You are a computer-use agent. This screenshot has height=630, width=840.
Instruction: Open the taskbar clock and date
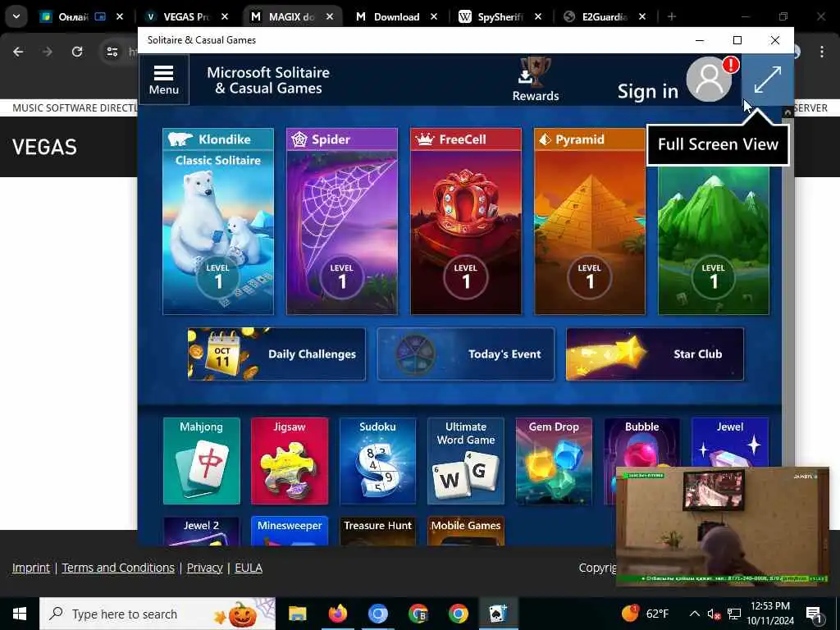(770, 614)
